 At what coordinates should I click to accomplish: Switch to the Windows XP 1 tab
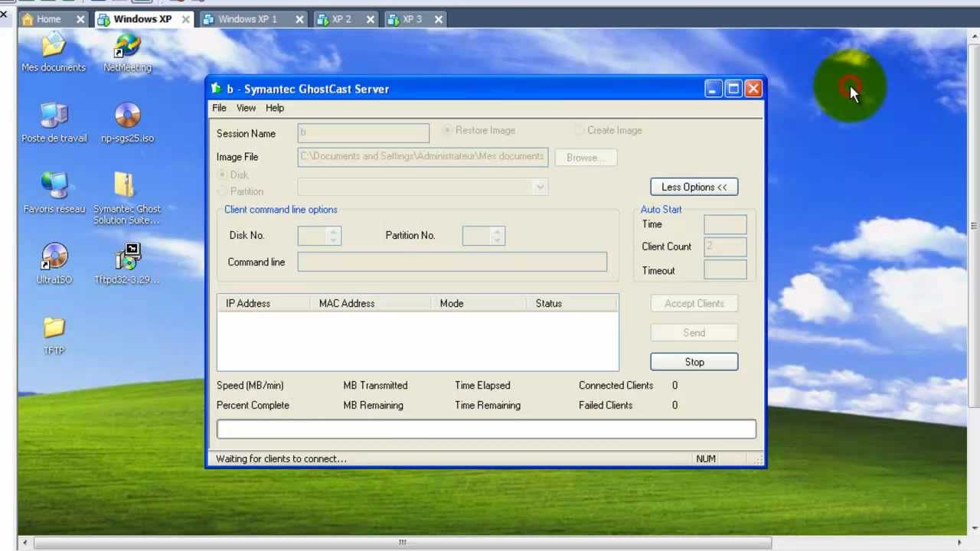[x=247, y=19]
